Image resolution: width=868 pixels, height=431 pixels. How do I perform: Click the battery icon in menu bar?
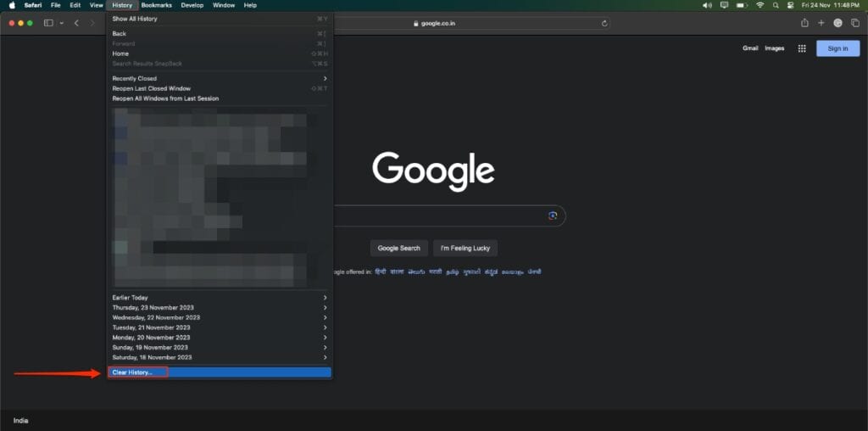[742, 5]
